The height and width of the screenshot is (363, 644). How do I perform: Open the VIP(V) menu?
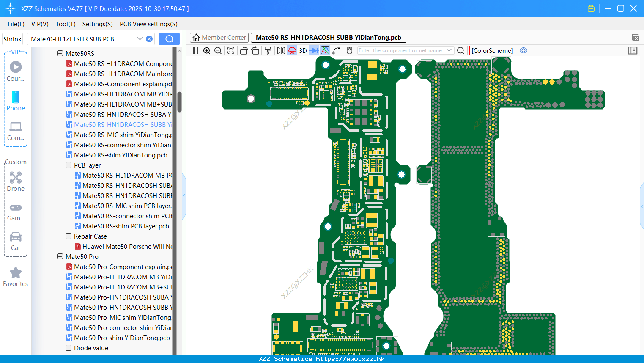(40, 24)
